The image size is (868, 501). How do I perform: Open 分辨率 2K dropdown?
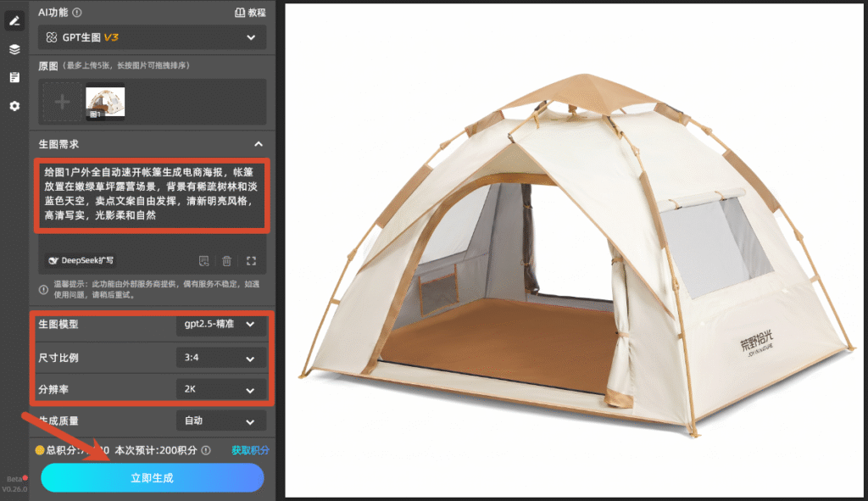click(x=220, y=389)
